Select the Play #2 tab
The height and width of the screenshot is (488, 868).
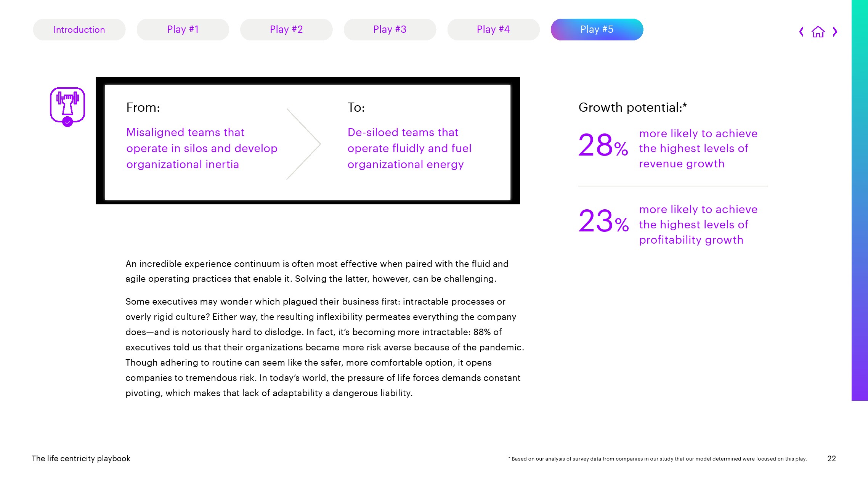pyautogui.click(x=286, y=30)
